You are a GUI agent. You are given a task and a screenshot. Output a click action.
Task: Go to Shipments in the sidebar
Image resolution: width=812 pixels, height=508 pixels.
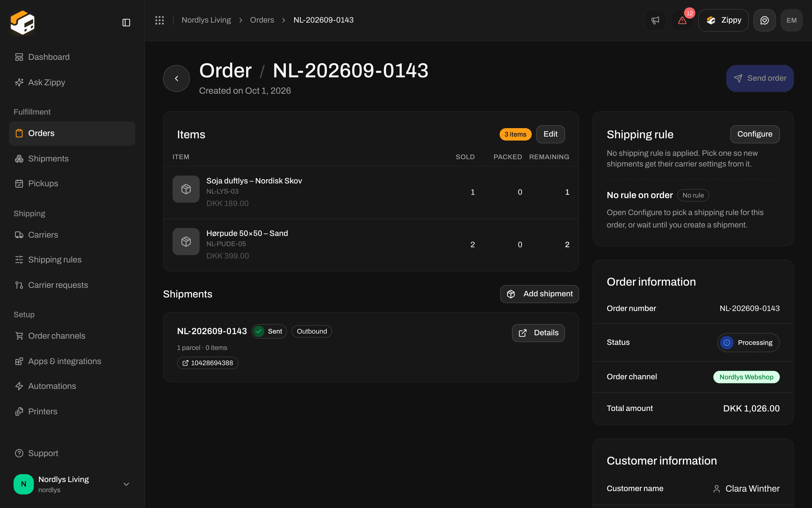tap(72, 159)
